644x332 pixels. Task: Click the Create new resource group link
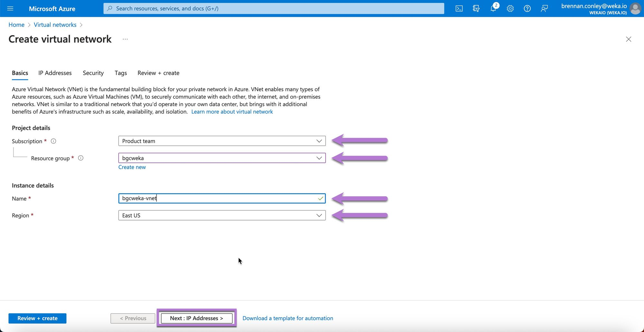click(132, 167)
